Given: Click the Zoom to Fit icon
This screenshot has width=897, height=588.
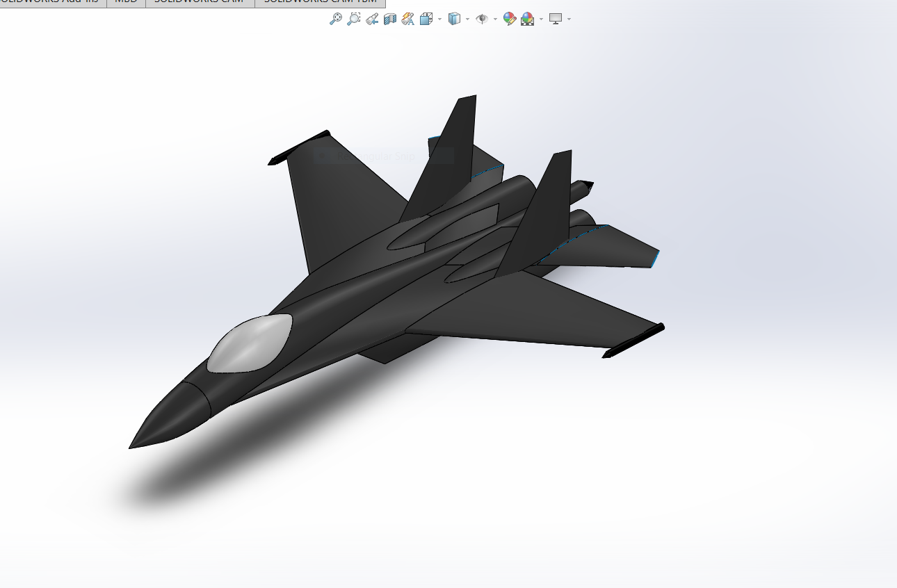Looking at the screenshot, I should coord(335,19).
